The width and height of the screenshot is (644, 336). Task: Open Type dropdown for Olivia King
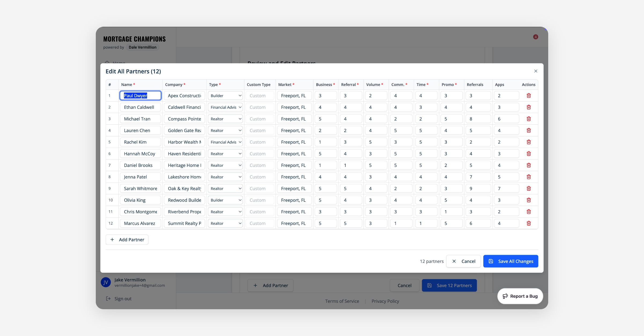pyautogui.click(x=225, y=200)
